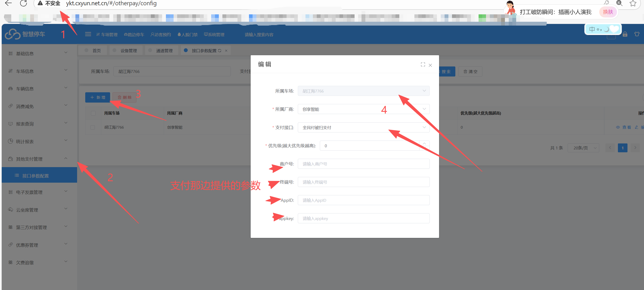Bookmark page with star icon
The image size is (644, 290).
point(633,3)
